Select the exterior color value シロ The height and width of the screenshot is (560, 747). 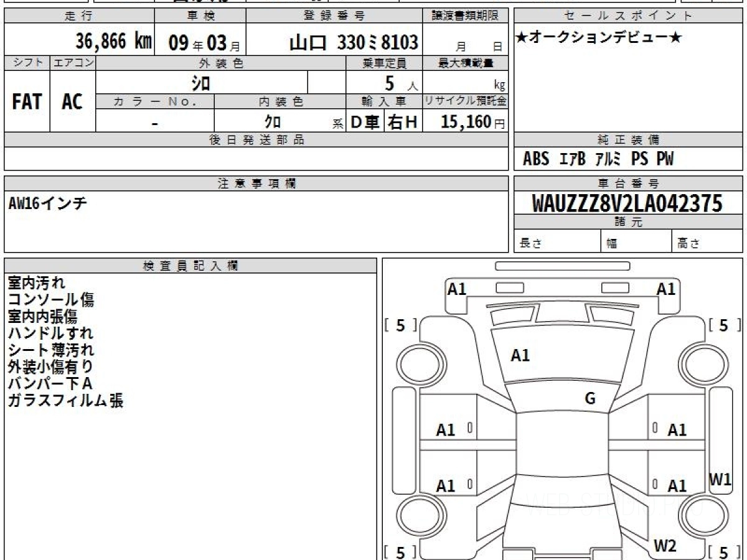pos(200,82)
